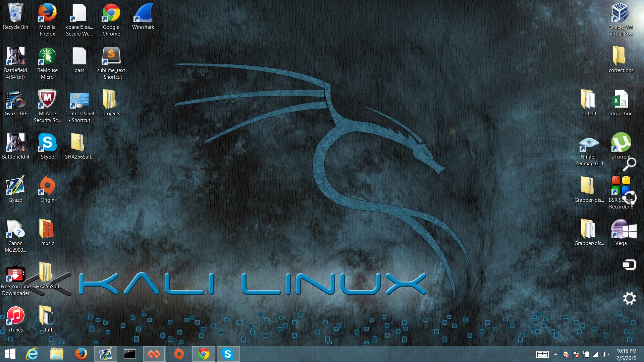
Task: Open the network signal tray icon
Action: pyautogui.click(x=596, y=354)
